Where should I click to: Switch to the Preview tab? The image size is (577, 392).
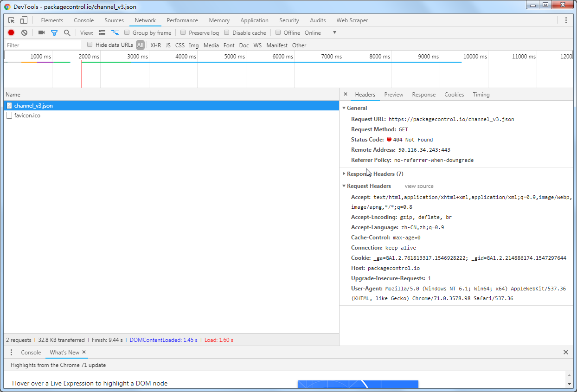point(394,95)
